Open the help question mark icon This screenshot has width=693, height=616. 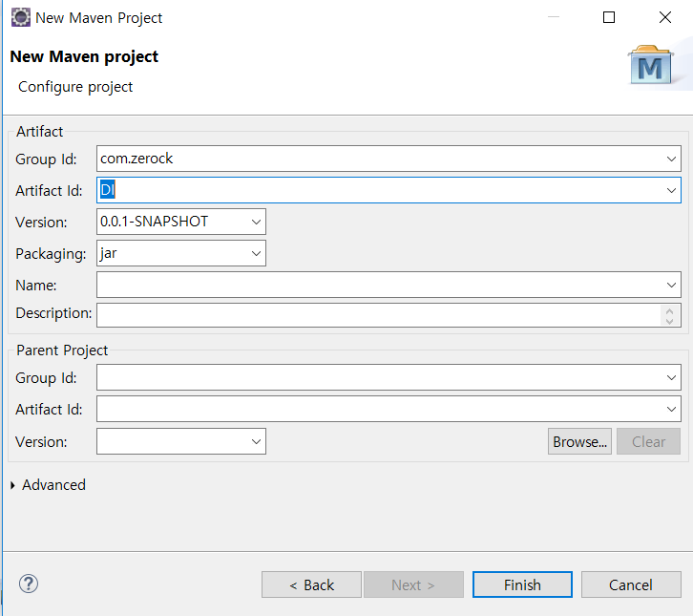tap(29, 584)
